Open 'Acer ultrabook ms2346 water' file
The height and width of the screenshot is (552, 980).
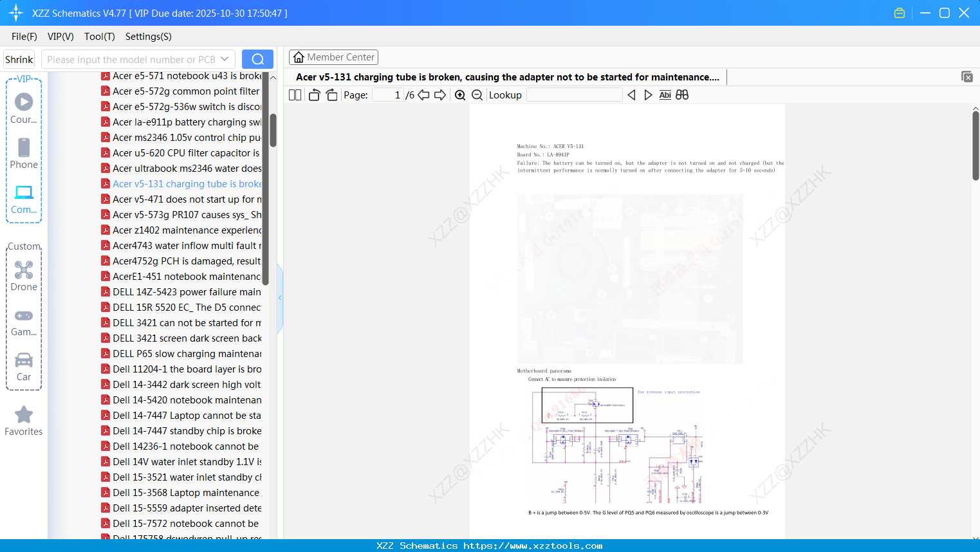point(181,169)
